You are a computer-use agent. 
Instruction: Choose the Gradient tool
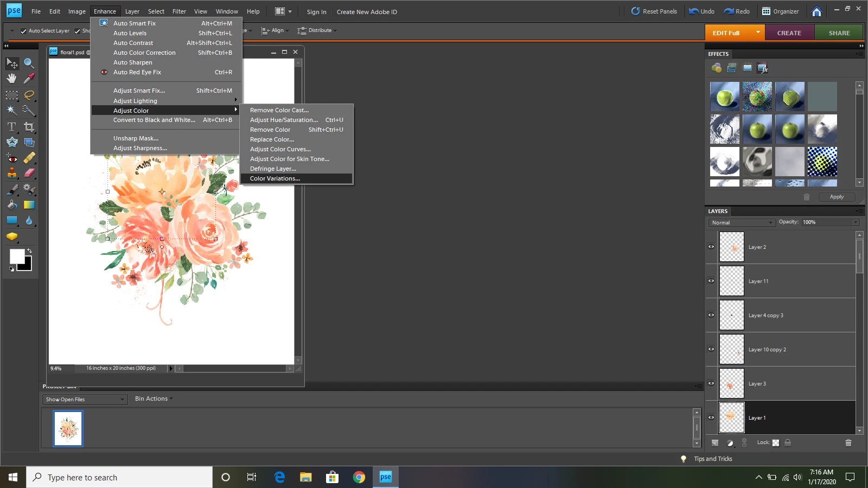(29, 205)
